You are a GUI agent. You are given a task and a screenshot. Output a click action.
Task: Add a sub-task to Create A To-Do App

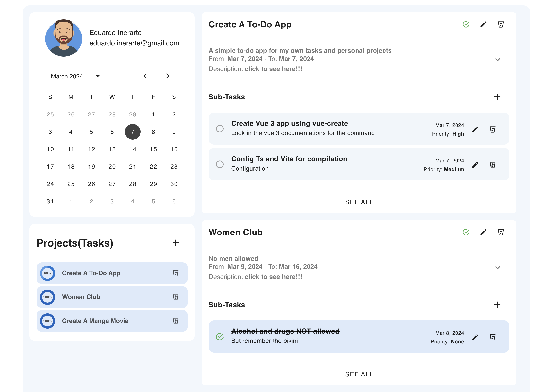pyautogui.click(x=497, y=97)
